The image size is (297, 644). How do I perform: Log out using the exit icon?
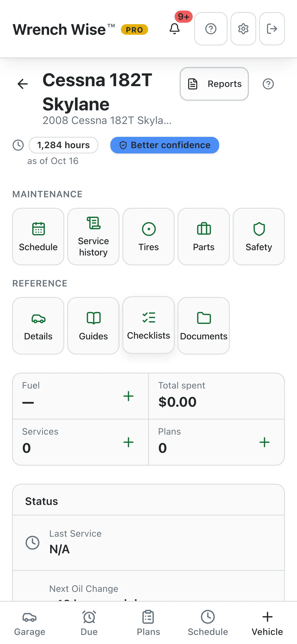272,29
